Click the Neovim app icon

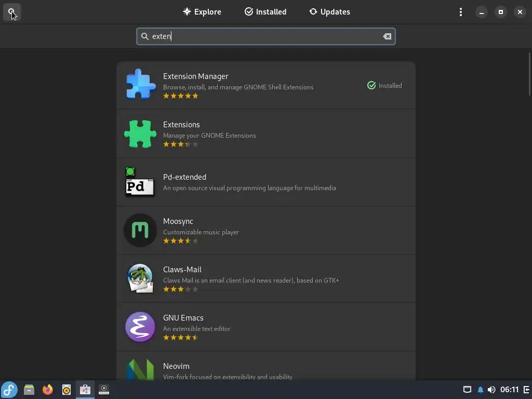[x=140, y=370]
